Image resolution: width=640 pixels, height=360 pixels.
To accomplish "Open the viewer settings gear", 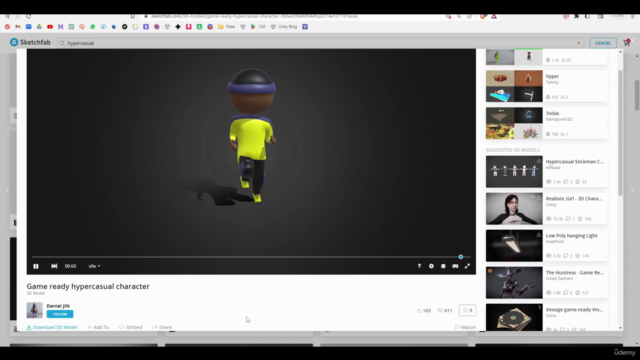I will [431, 266].
